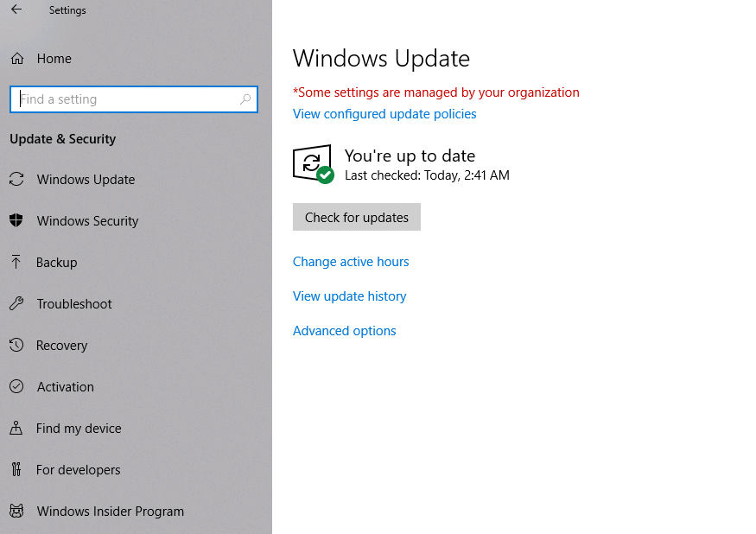Viewport: 756px width, 534px height.
Task: Click the Home house icon
Action: pos(19,58)
